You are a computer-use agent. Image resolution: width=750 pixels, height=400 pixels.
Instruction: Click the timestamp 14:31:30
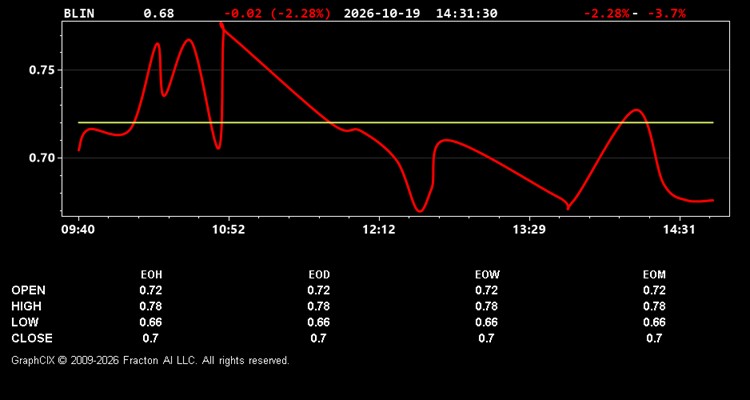coord(466,13)
